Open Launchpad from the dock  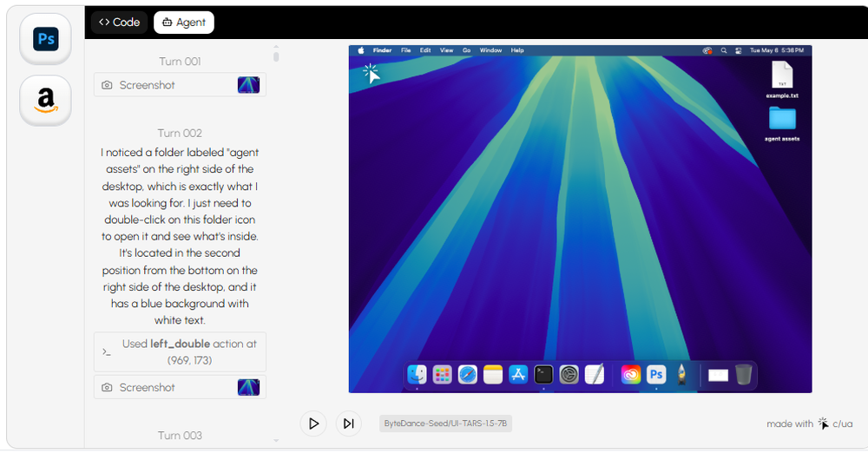coord(443,375)
